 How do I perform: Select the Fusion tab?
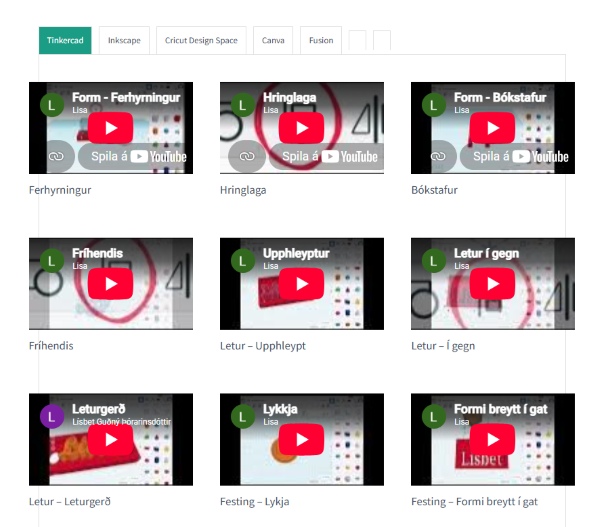[x=321, y=40]
